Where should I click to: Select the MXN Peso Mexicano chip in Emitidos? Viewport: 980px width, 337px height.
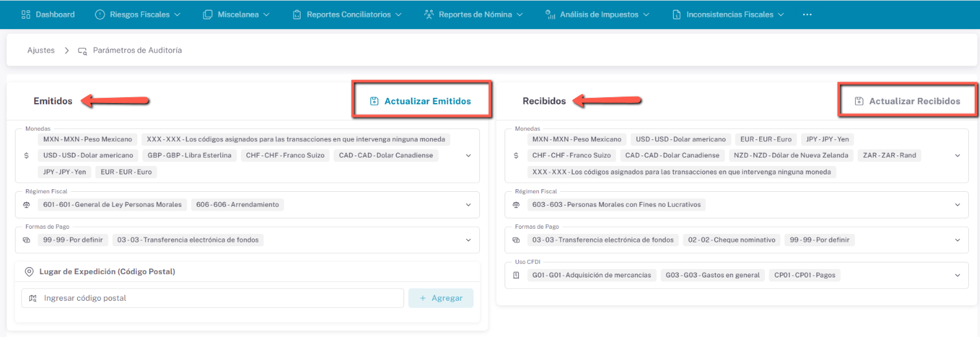[x=87, y=139]
